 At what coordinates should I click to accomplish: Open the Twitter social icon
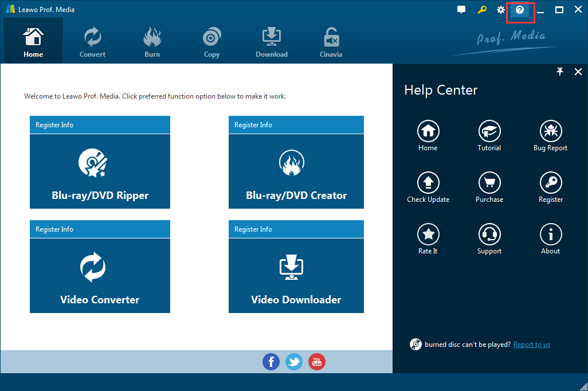(294, 361)
